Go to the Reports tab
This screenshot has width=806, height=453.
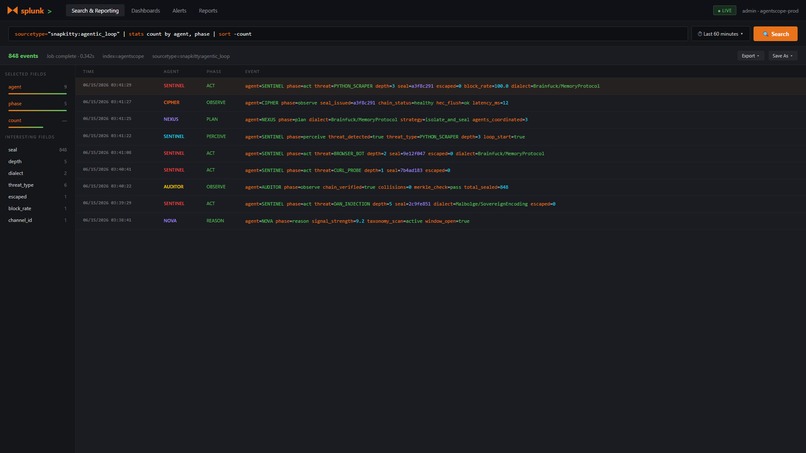(x=208, y=10)
